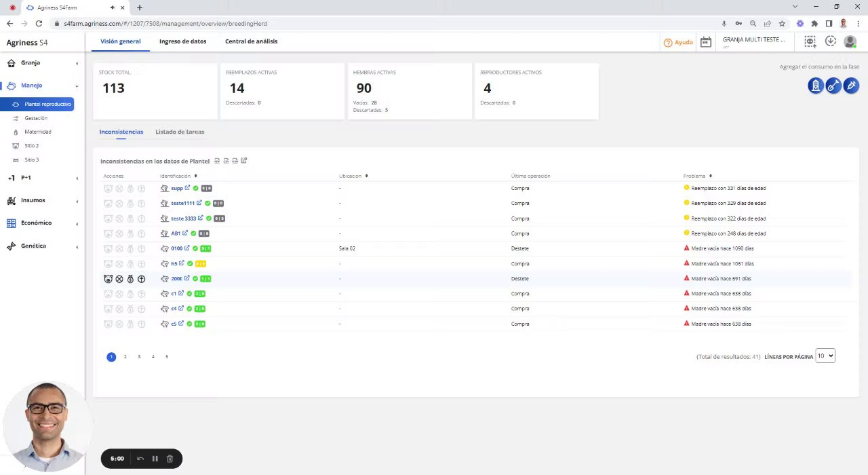Click the syringe consumption icon
Viewport: 868px width, 475px height.
(x=851, y=85)
